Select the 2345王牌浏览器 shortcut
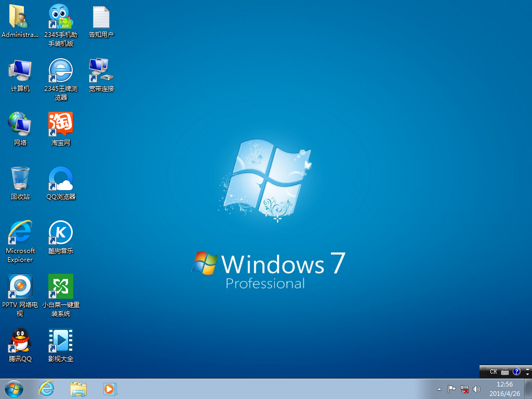This screenshot has height=399, width=532. pyautogui.click(x=61, y=79)
